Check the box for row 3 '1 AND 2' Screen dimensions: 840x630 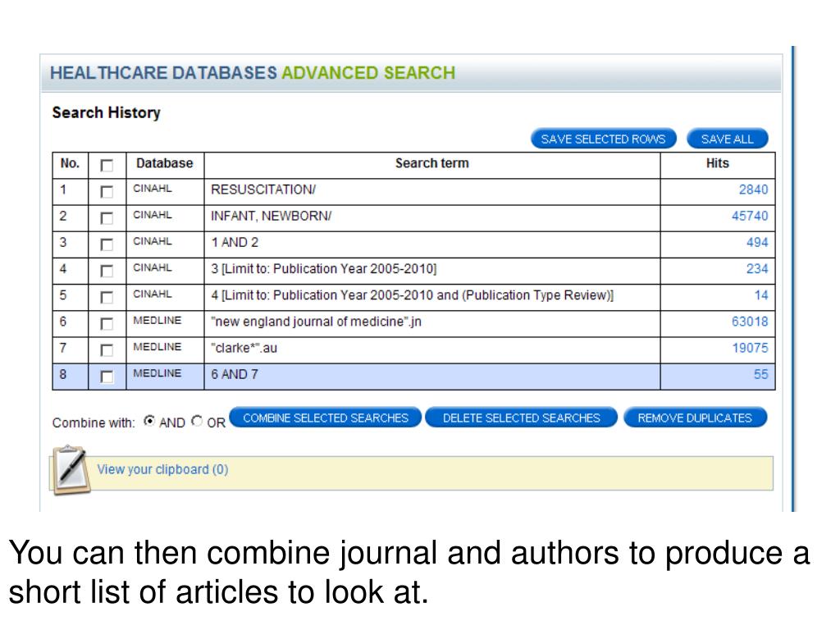[107, 244]
